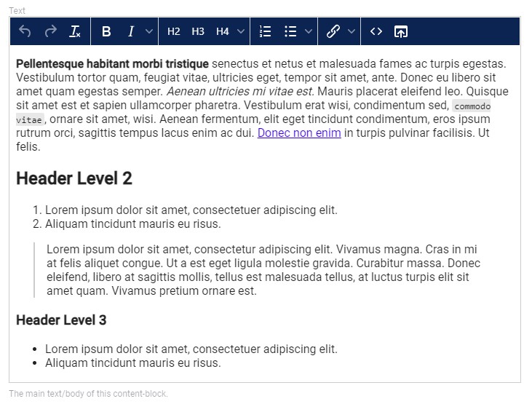Open the link options dropdown chevron
The width and height of the screenshot is (532, 404).
[352, 31]
